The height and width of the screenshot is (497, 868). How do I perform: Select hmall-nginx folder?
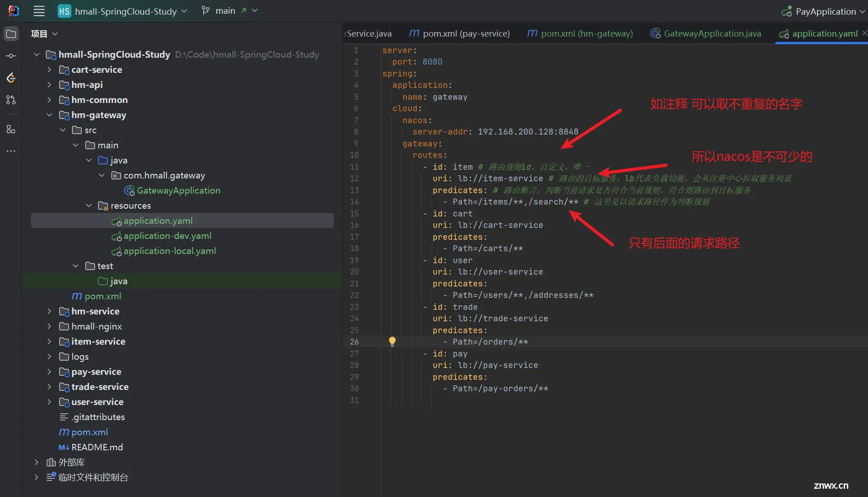tap(97, 326)
